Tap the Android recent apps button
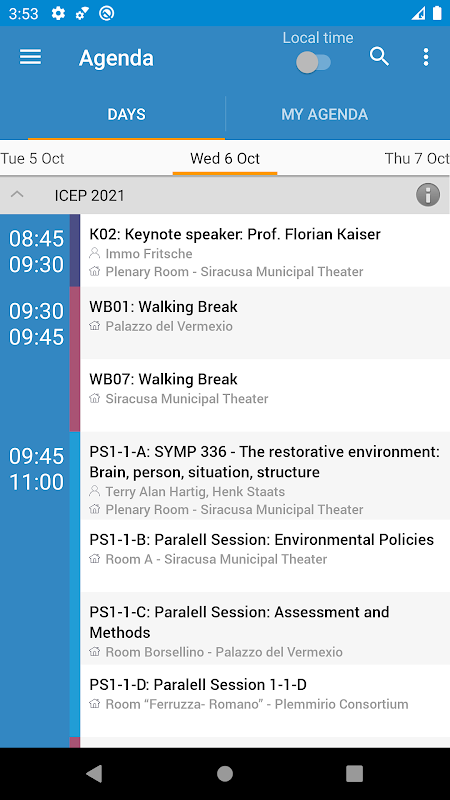Viewport: 450px width, 800px height. [x=355, y=773]
